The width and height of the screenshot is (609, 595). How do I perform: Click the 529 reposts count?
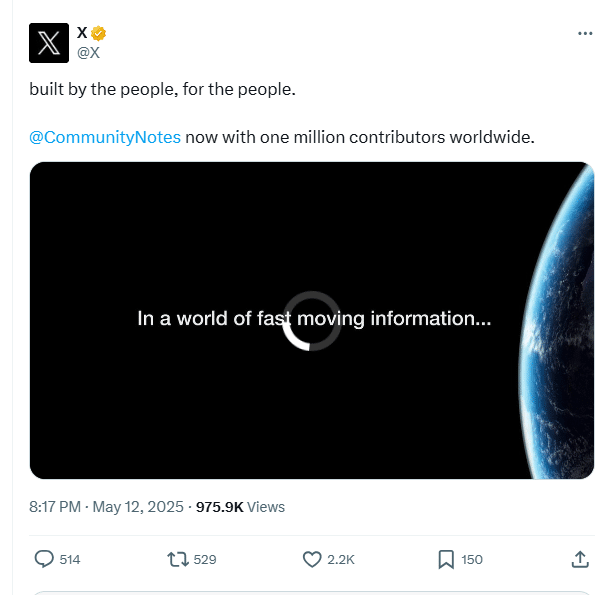pos(204,560)
